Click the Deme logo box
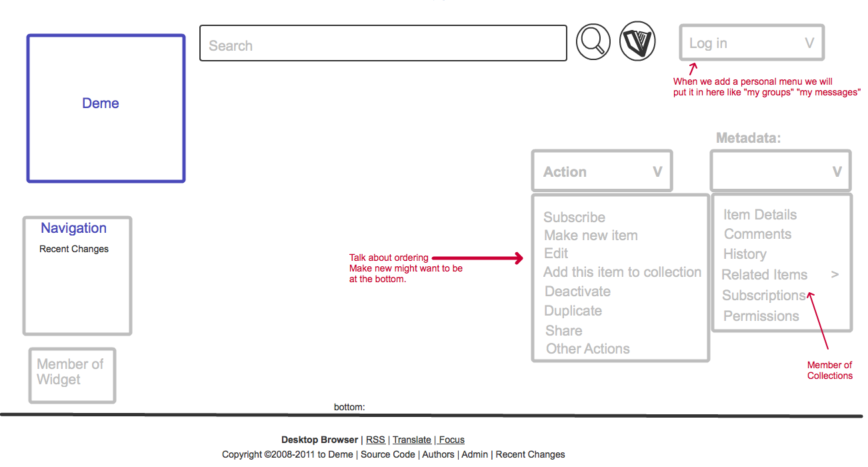The image size is (868, 467). [x=105, y=108]
